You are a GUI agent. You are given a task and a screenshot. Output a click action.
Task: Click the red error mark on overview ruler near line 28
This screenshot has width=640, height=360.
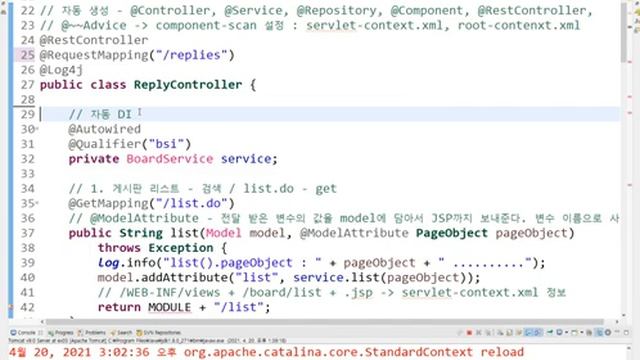(x=630, y=97)
